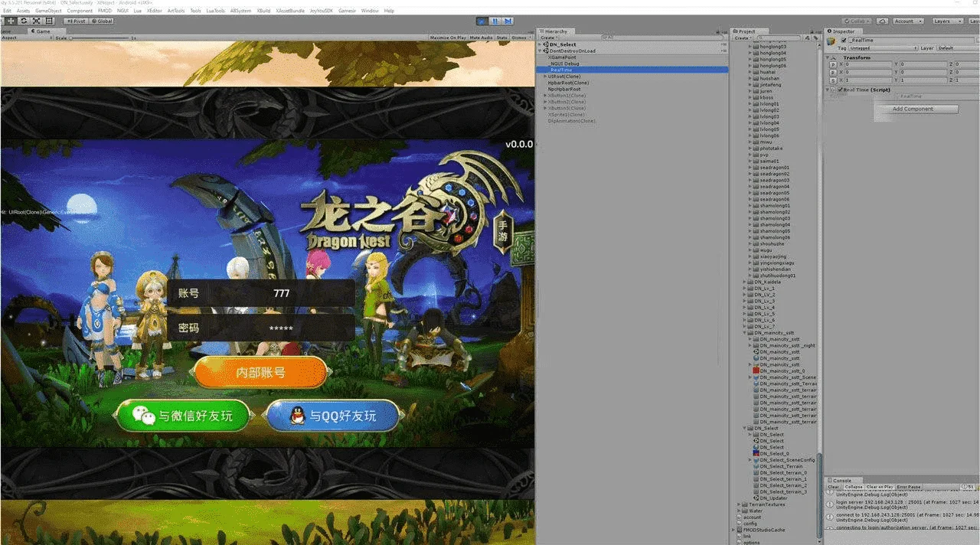Open Project Create dropdown

(743, 38)
